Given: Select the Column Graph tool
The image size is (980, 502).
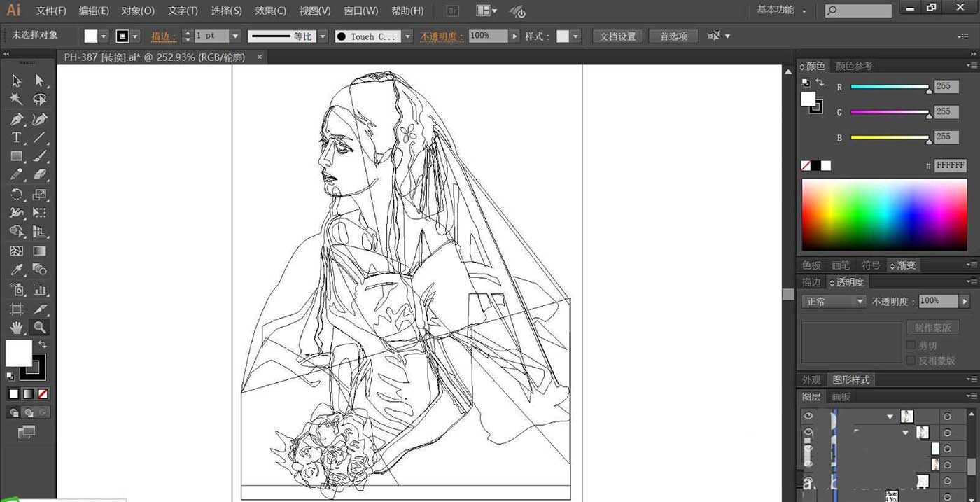Looking at the screenshot, I should click(40, 289).
